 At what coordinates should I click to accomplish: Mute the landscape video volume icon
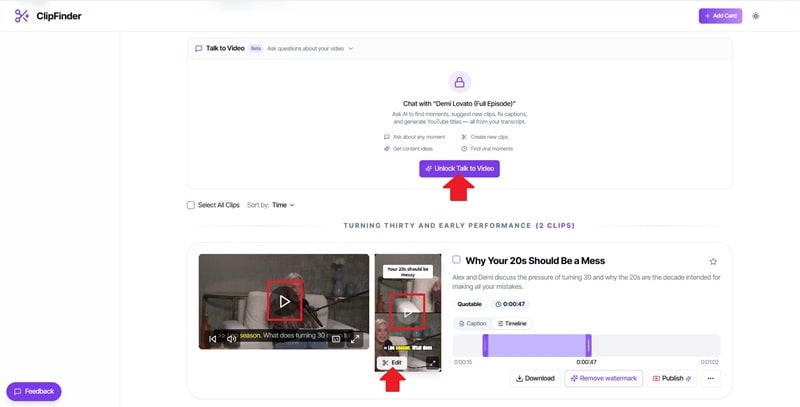[x=232, y=339]
